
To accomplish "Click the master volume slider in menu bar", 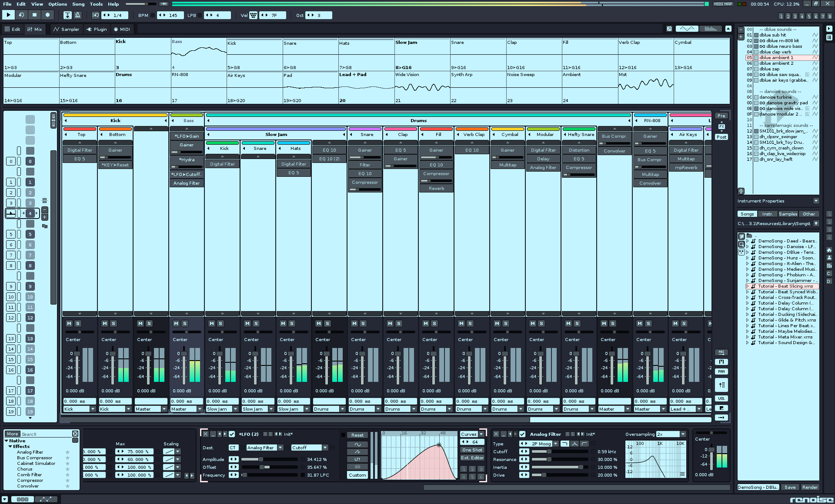I will [141, 4].
